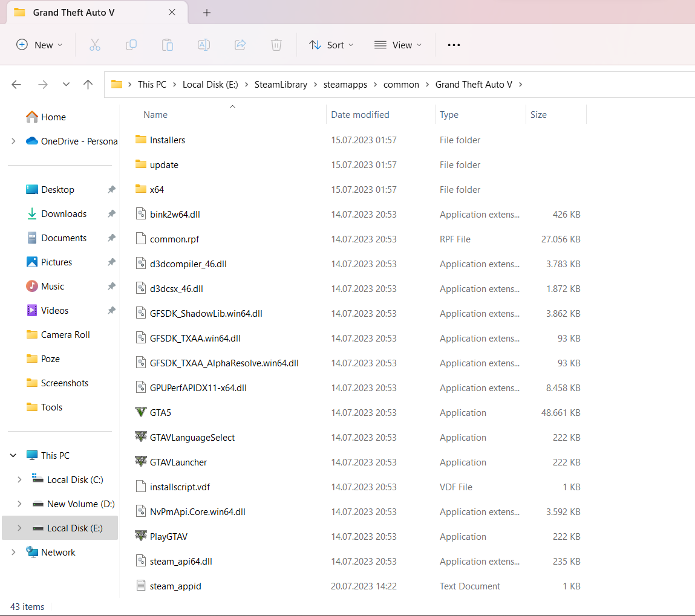695x616 pixels.
Task: Sort by Size column header
Action: 538,115
